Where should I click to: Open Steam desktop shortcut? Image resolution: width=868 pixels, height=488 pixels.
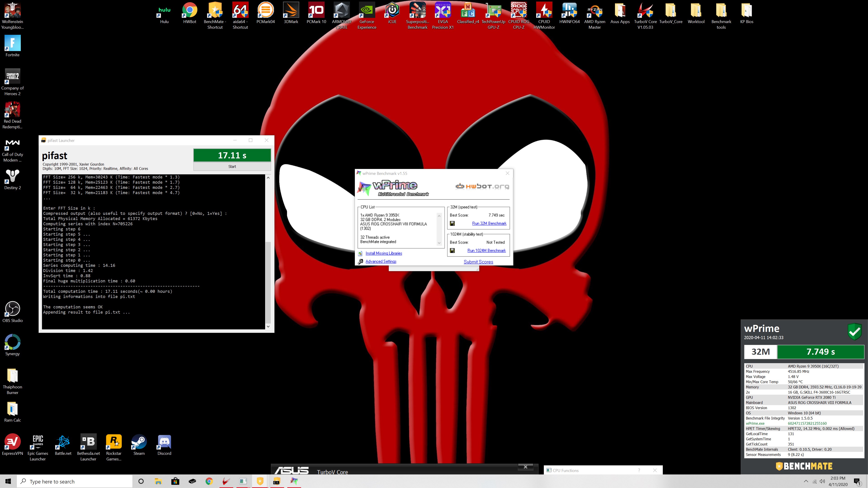point(139,445)
